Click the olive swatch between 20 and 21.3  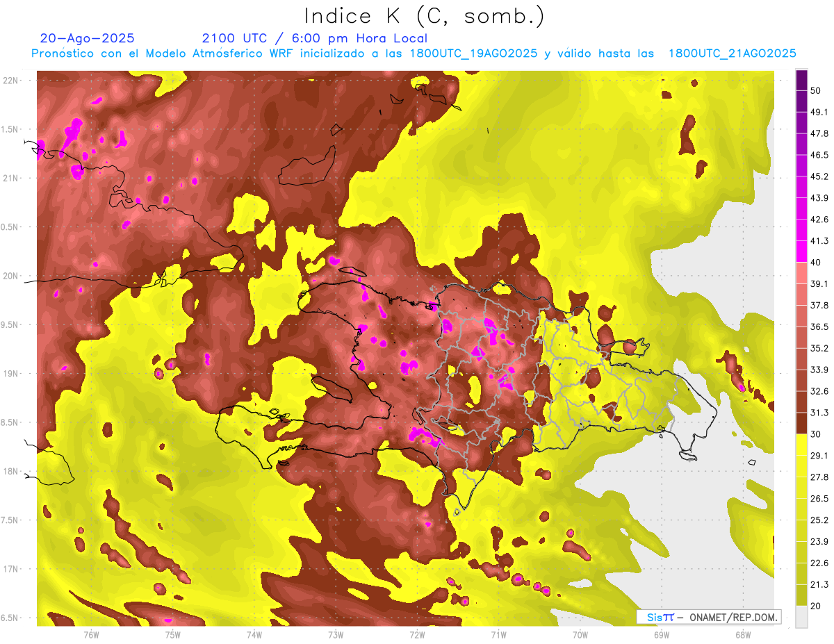pos(801,595)
